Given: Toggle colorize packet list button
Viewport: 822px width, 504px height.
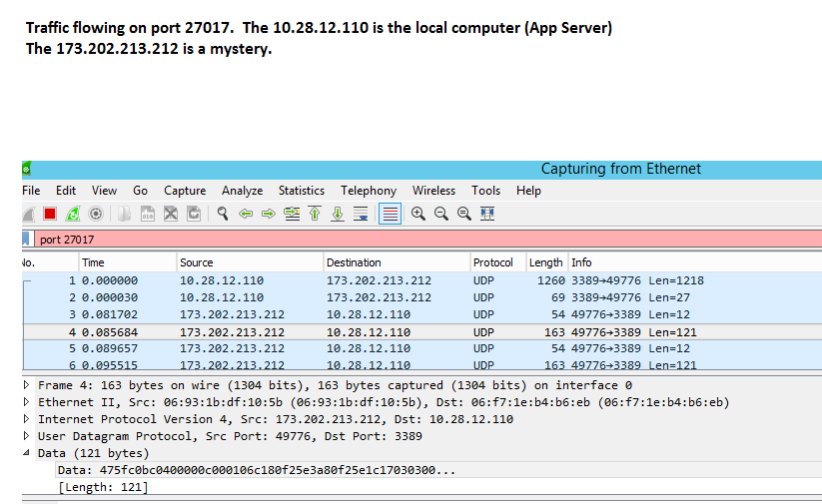Looking at the screenshot, I should pos(391,214).
